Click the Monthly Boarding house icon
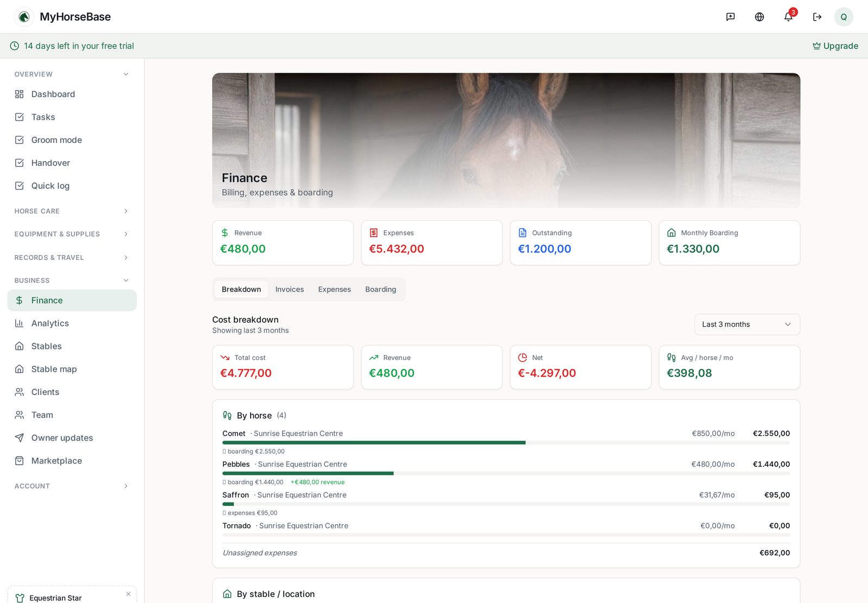868x603 pixels. point(671,233)
